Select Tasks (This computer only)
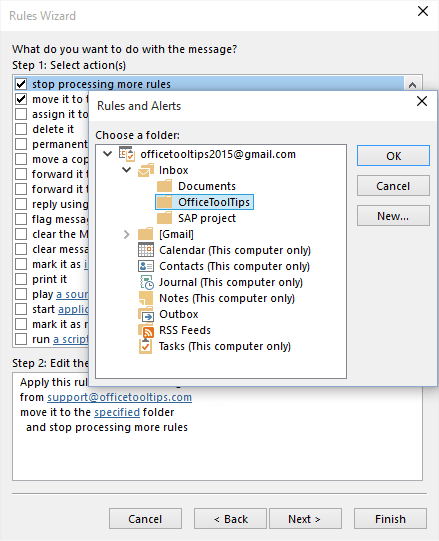This screenshot has height=541, width=439. [225, 346]
